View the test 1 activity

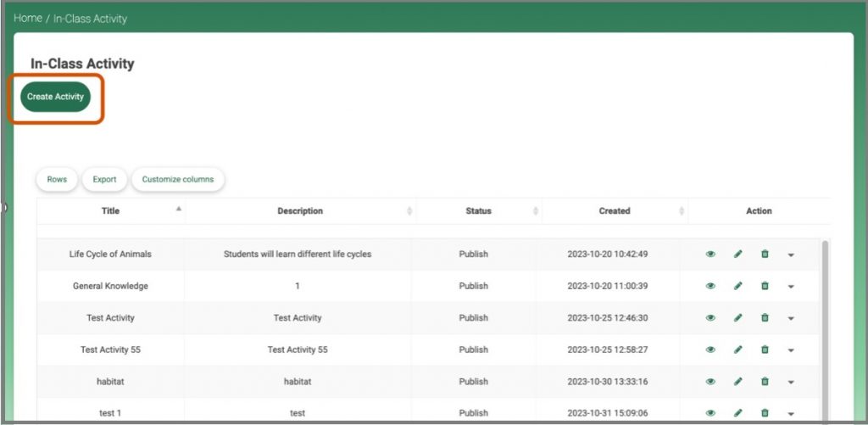(710, 413)
